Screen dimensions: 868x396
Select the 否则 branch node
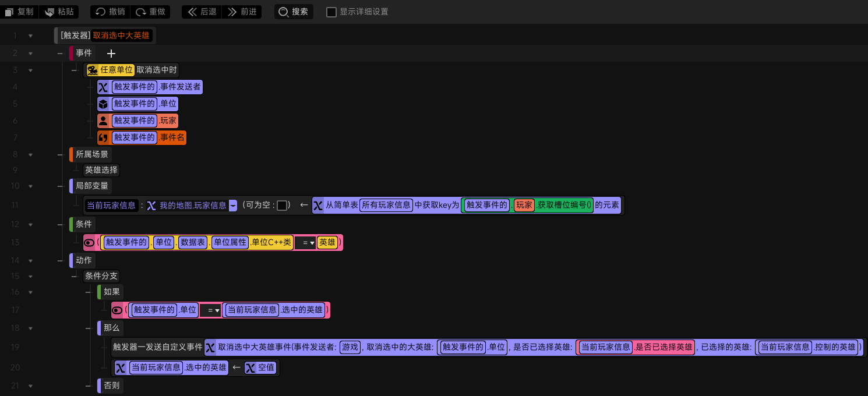[112, 386]
